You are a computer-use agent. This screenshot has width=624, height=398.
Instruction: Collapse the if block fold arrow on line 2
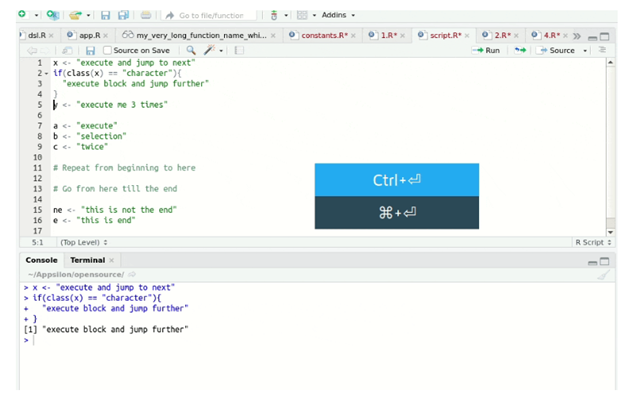tap(46, 74)
